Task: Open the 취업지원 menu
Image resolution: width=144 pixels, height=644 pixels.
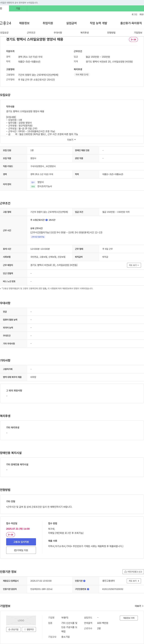Action: point(48,23)
